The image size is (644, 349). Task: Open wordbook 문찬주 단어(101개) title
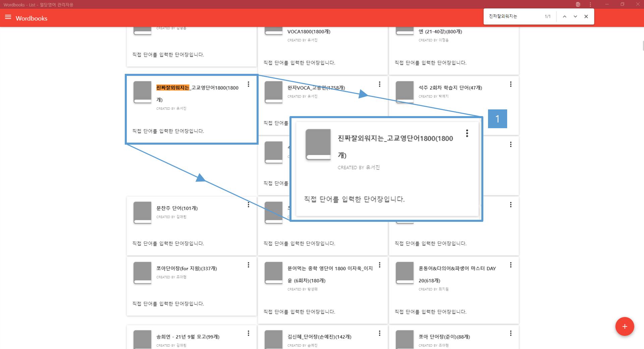(x=177, y=208)
